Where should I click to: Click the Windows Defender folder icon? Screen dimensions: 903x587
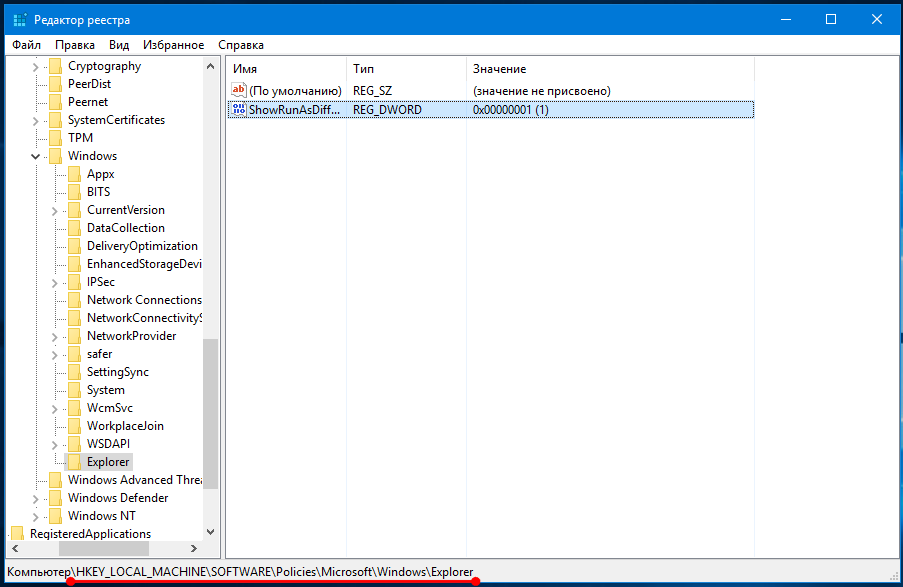[x=55, y=498]
